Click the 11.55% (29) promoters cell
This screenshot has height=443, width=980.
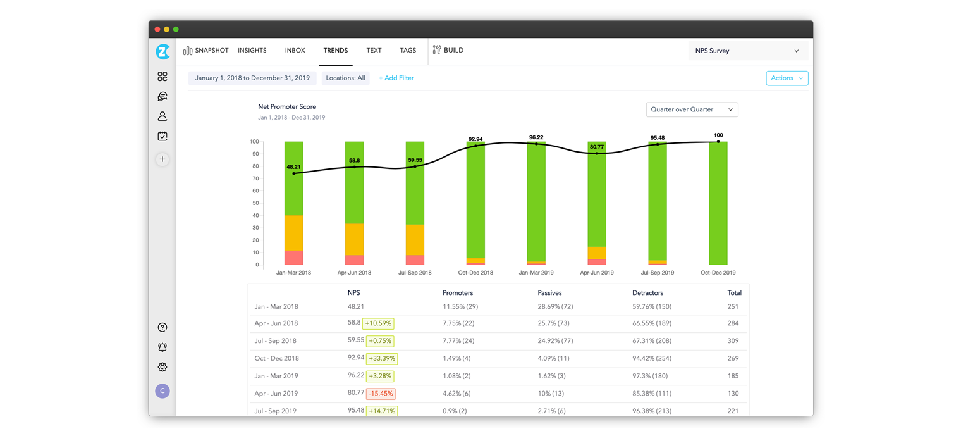coord(460,306)
